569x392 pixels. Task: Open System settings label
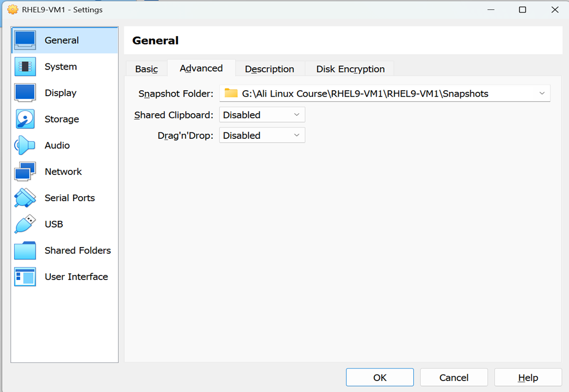click(61, 67)
